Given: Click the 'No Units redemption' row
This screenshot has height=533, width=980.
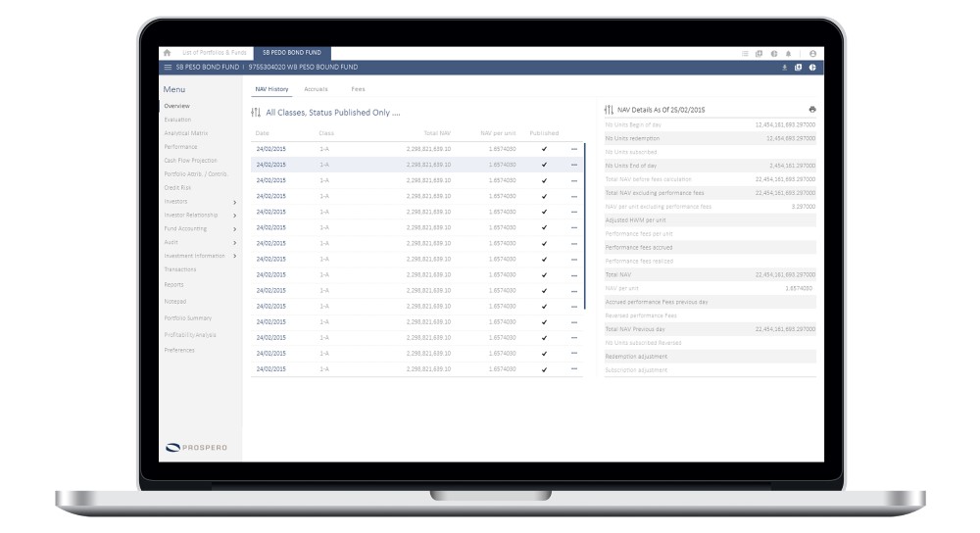Looking at the screenshot, I should pyautogui.click(x=710, y=139).
